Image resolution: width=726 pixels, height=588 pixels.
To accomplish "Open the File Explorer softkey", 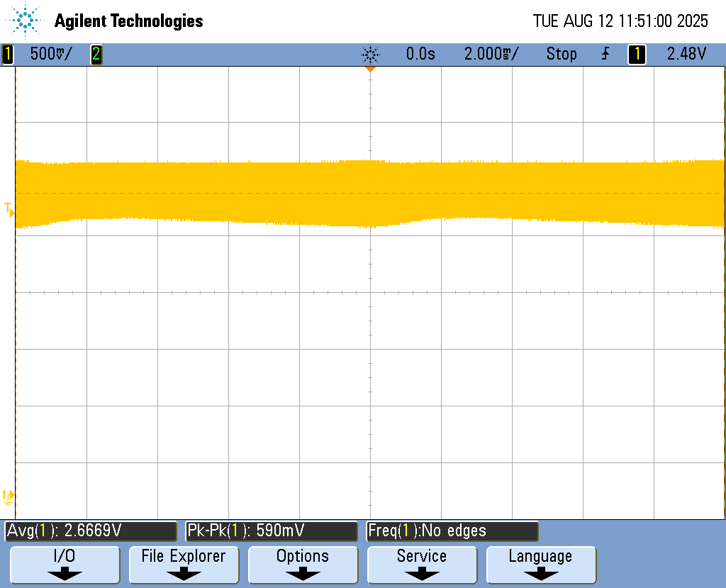I will click(x=184, y=564).
